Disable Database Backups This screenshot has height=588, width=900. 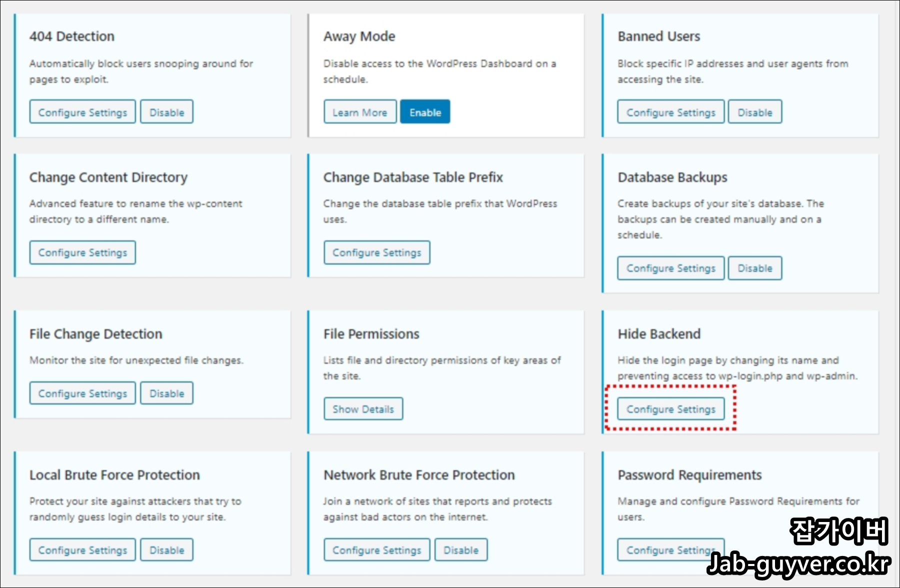pos(755,268)
